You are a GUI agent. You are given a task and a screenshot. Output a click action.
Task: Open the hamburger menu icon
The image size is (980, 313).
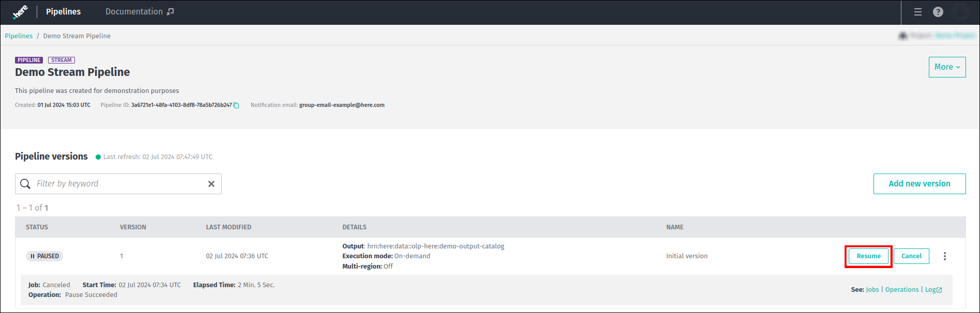[918, 12]
